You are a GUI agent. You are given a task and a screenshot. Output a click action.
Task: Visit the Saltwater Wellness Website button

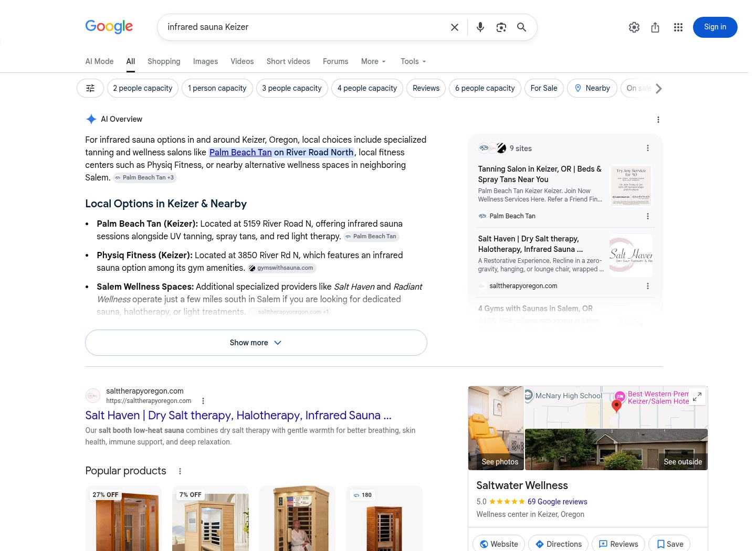point(499,544)
